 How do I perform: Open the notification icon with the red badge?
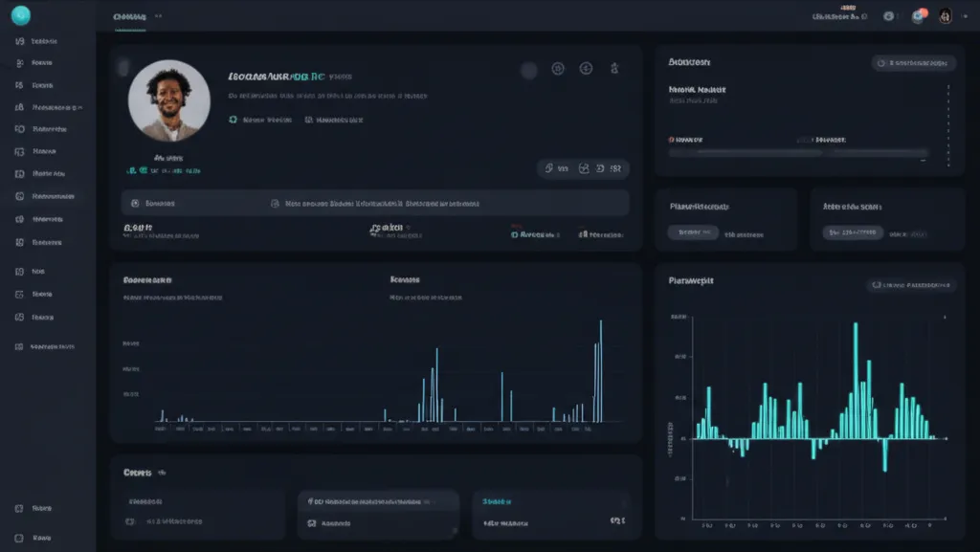pyautogui.click(x=918, y=16)
